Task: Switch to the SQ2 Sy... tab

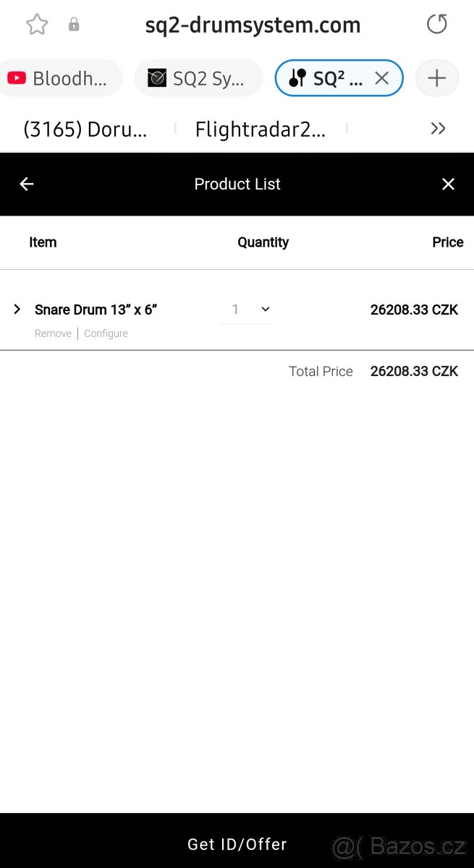Action: [x=198, y=78]
